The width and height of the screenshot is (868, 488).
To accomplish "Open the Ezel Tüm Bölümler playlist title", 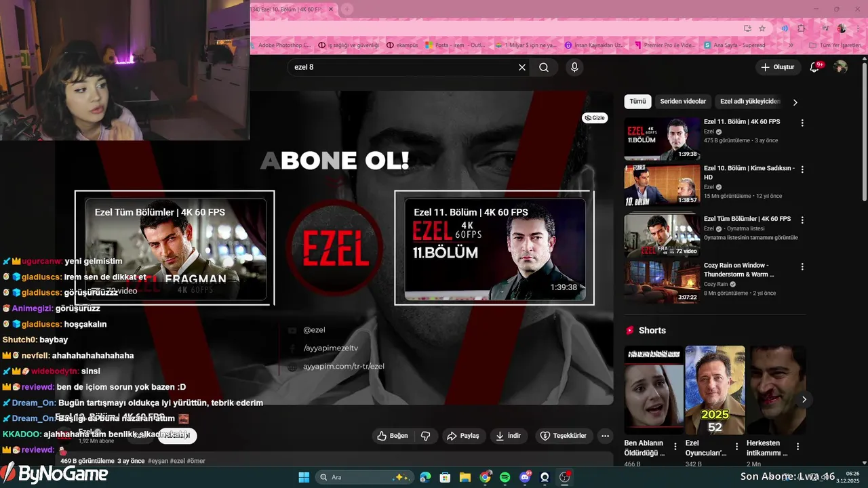I will 747,219.
